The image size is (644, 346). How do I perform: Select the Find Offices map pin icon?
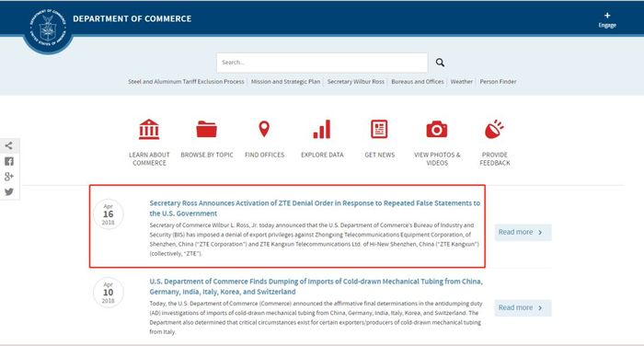click(264, 129)
